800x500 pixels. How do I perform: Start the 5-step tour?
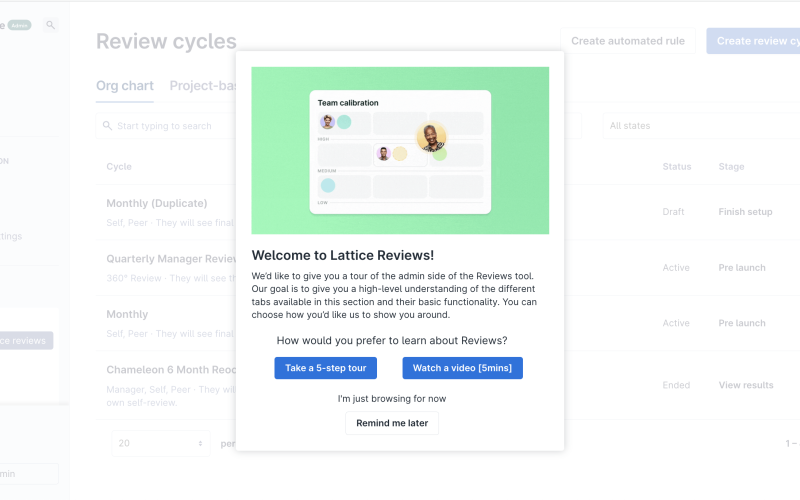coord(326,368)
